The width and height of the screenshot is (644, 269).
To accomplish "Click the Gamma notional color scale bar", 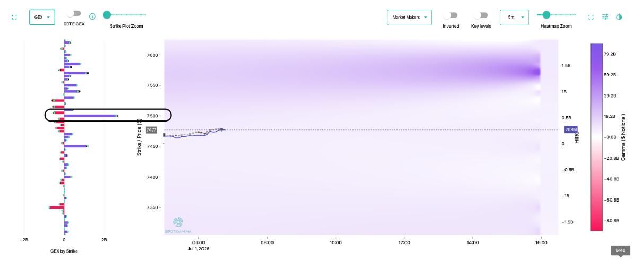I will pos(597,137).
